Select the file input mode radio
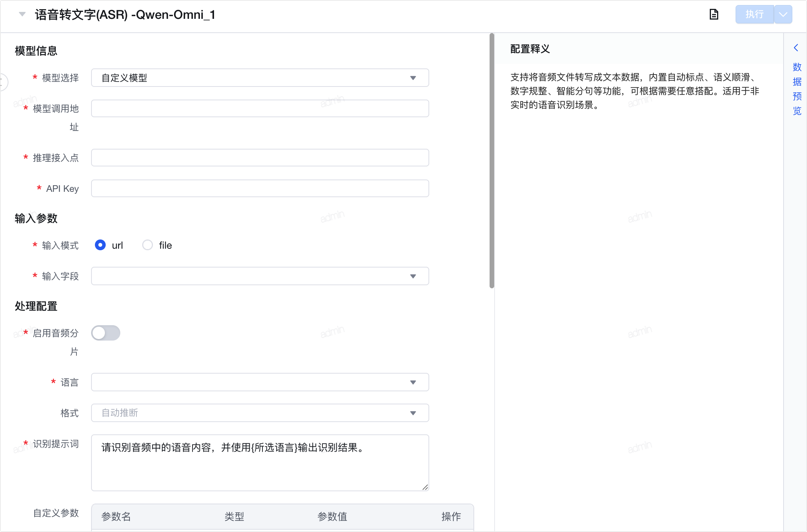The height and width of the screenshot is (532, 807). [148, 245]
